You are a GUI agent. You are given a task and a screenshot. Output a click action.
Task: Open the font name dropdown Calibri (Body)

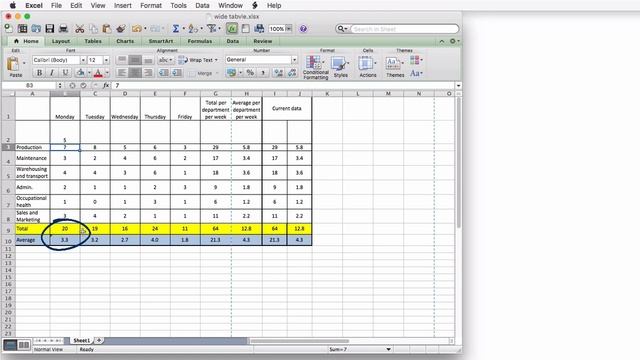[83, 60]
